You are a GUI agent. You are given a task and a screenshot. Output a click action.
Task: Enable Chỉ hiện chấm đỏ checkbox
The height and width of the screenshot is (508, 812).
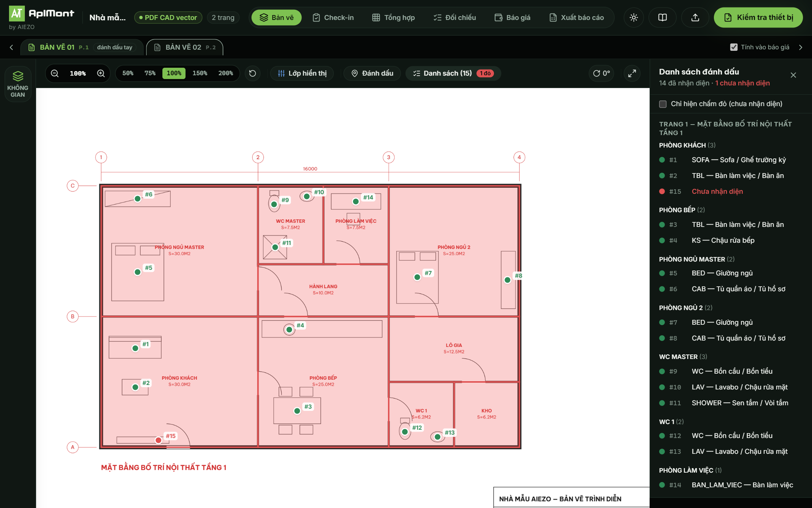[x=663, y=104]
